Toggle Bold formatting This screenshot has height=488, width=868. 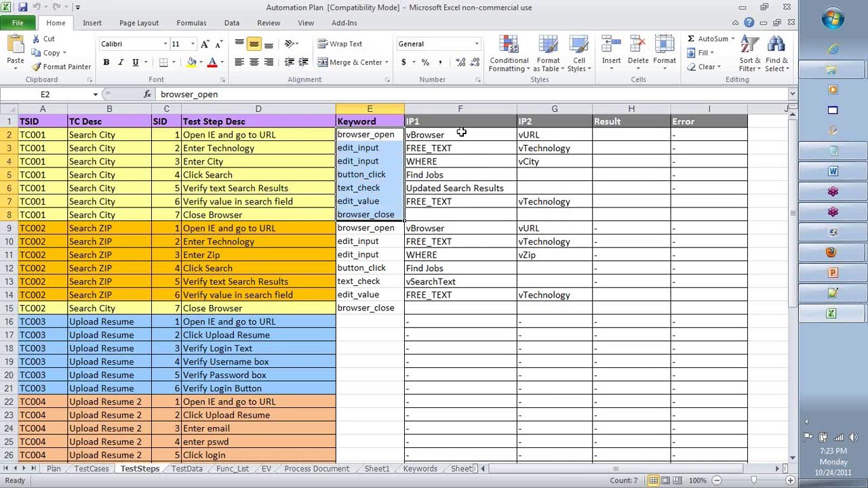tap(106, 62)
